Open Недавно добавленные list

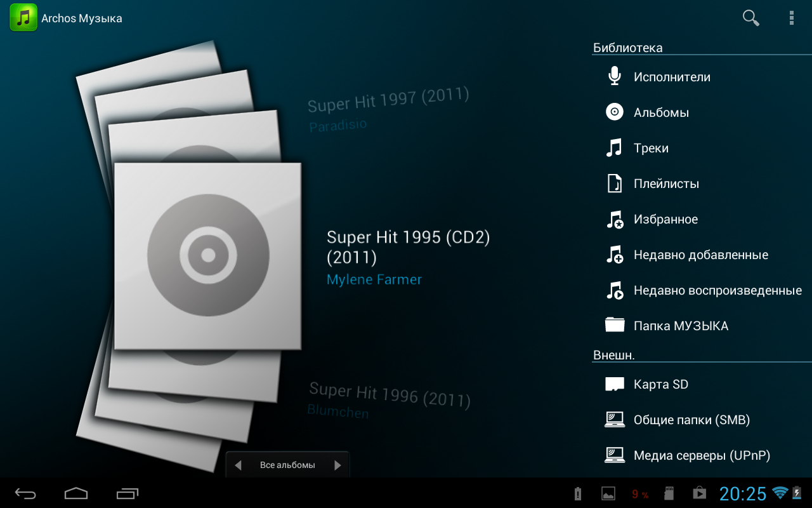[x=702, y=255]
